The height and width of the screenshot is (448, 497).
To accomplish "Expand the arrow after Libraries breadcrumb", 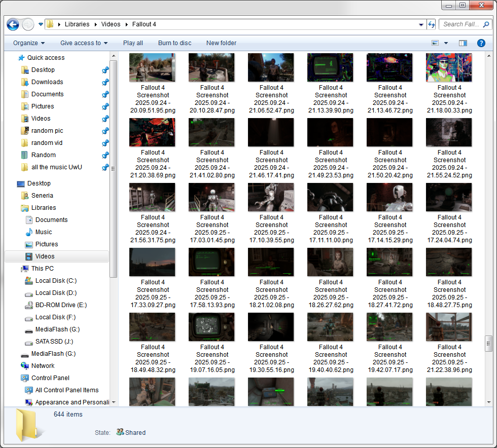I will pos(95,24).
